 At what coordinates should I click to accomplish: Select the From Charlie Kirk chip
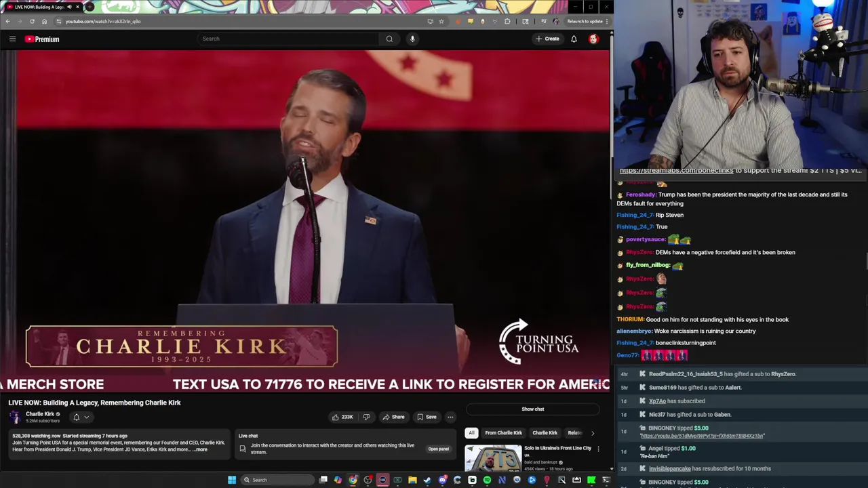503,432
